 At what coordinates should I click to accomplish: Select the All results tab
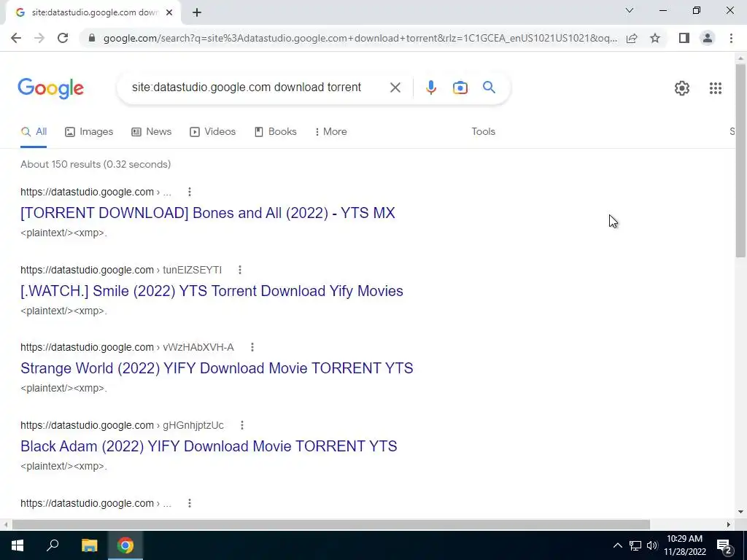pyautogui.click(x=34, y=132)
